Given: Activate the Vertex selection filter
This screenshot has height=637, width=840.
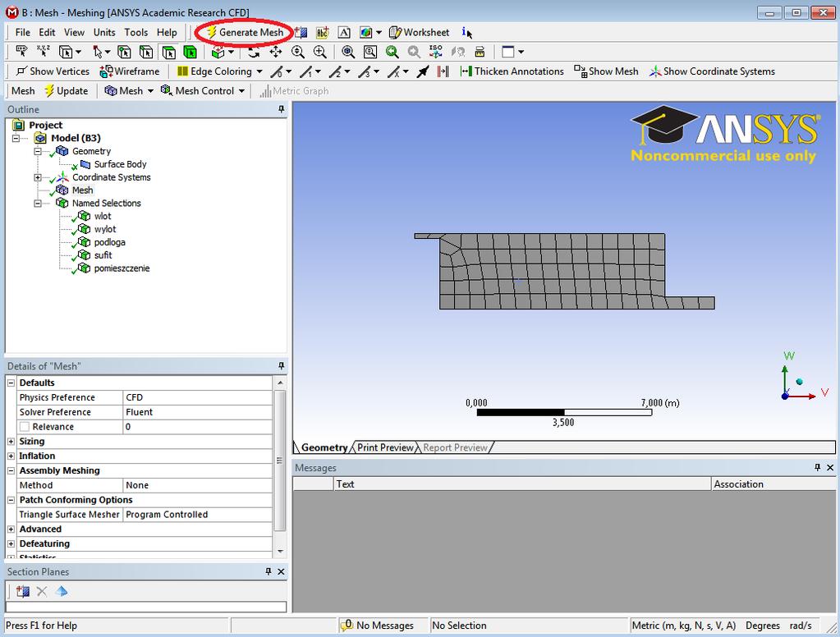Looking at the screenshot, I should (124, 52).
